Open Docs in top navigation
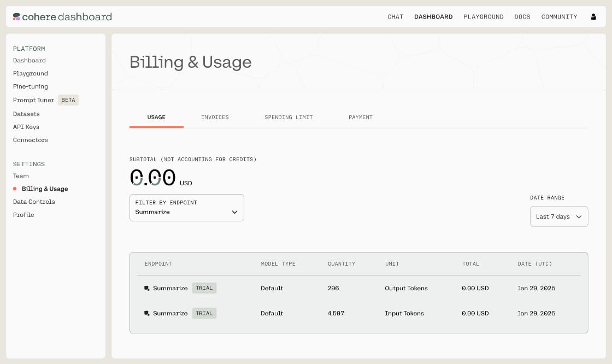 click(522, 17)
